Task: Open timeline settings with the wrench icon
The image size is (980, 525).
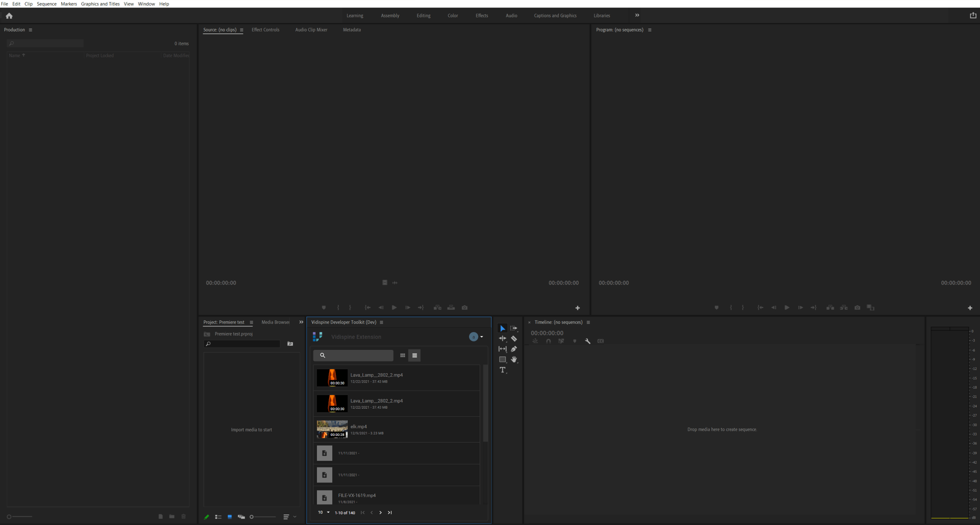Action: point(588,341)
